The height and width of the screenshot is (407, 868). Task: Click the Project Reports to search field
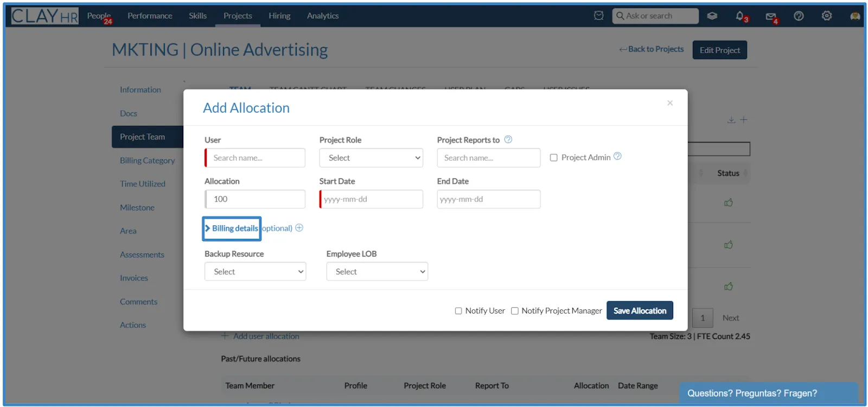[x=489, y=158]
